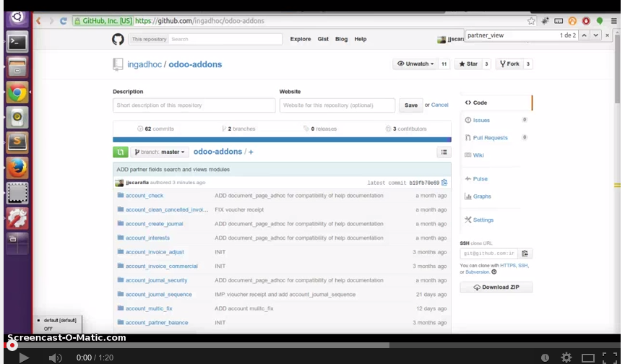The width and height of the screenshot is (625, 364).
Task: Open the red extension icon in toolbar
Action: (x=586, y=21)
